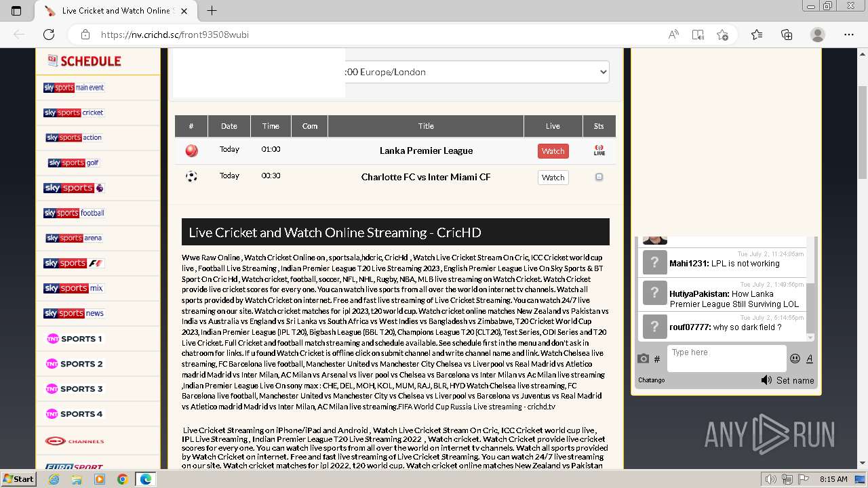Open Sky Sports News channel
The width and height of the screenshot is (868, 488).
point(74,313)
